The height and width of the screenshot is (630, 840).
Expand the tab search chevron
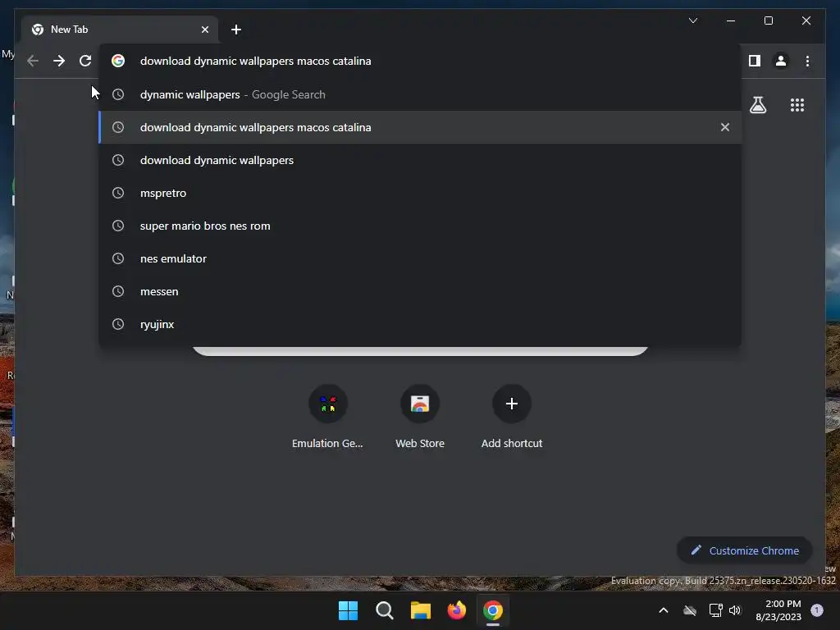pyautogui.click(x=693, y=21)
